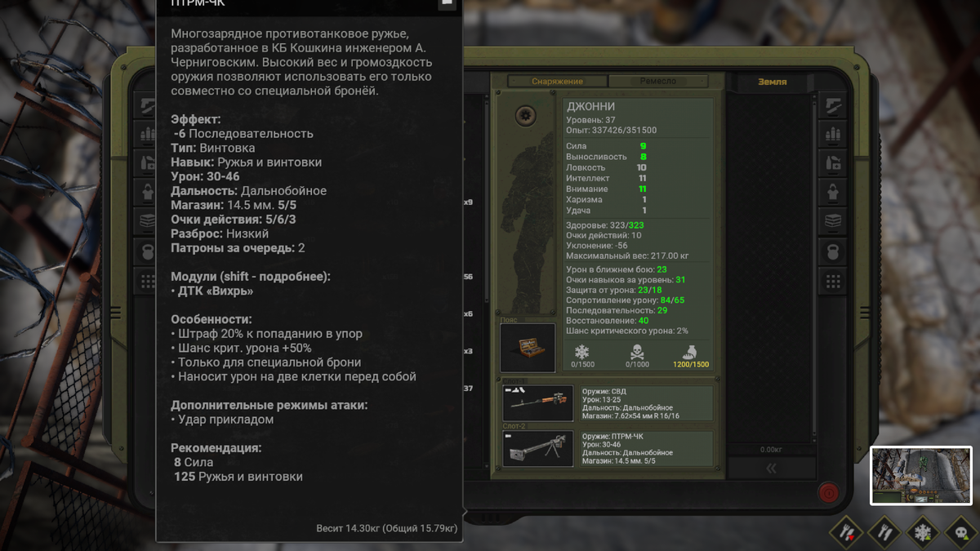Filter right panel by clothing and armor
Image resolution: width=980 pixels, height=551 pixels.
point(833,192)
